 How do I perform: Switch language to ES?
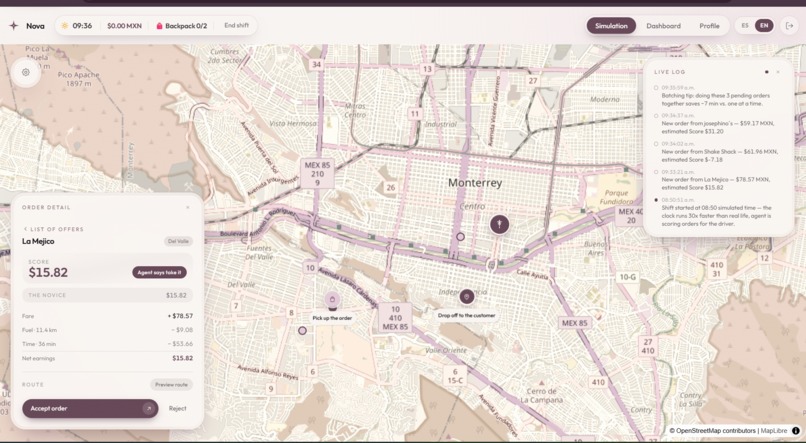pos(745,26)
